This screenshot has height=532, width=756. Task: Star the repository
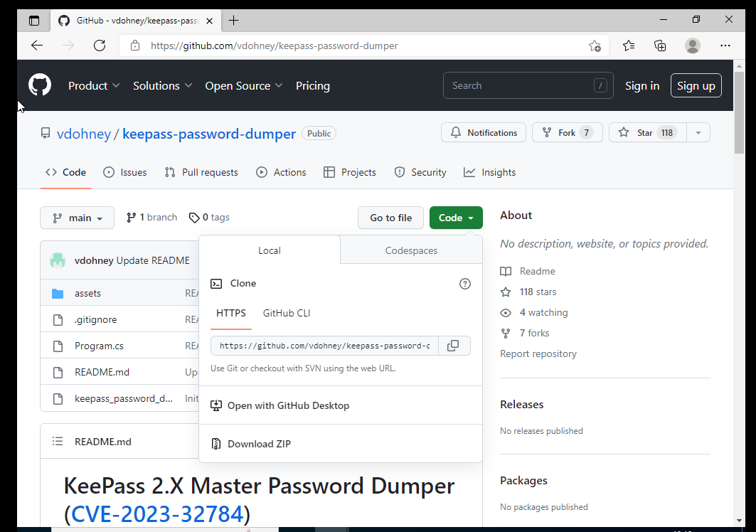(647, 132)
